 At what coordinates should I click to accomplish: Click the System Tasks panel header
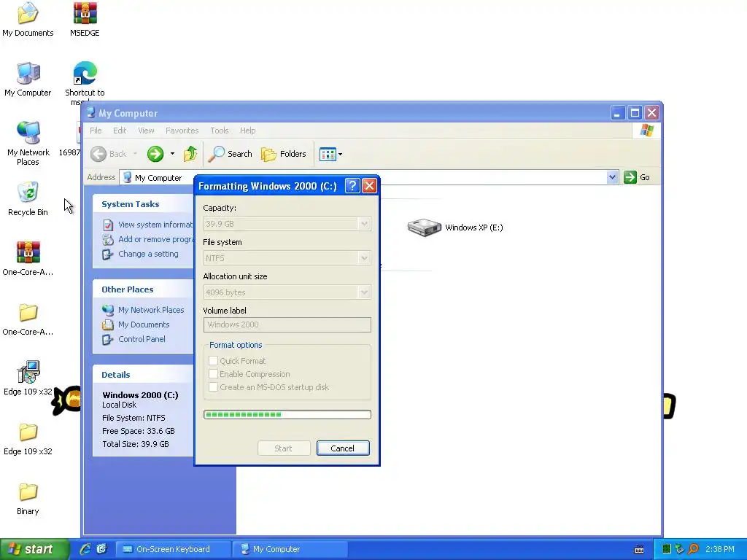(x=143, y=204)
